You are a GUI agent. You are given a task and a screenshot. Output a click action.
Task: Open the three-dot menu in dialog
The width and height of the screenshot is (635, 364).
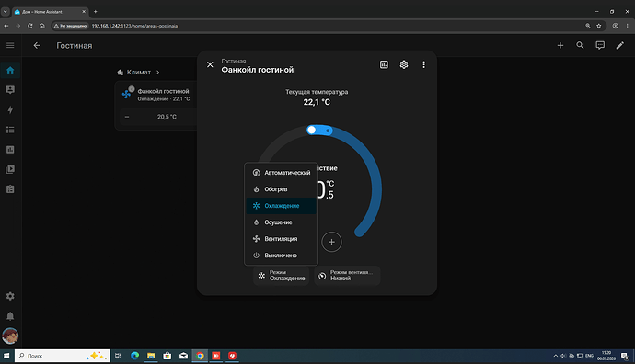pyautogui.click(x=423, y=64)
